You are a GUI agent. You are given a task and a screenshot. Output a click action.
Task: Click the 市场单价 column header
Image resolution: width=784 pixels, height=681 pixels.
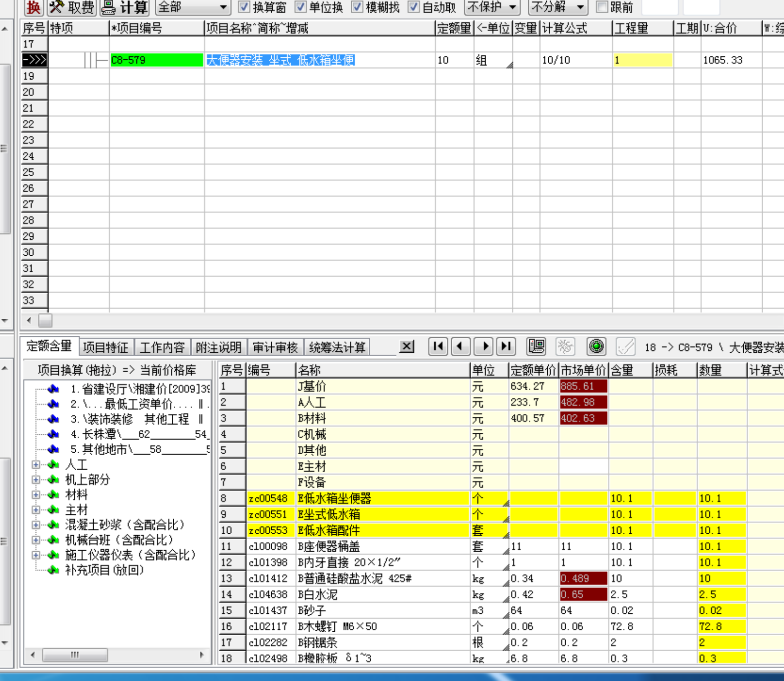583,370
